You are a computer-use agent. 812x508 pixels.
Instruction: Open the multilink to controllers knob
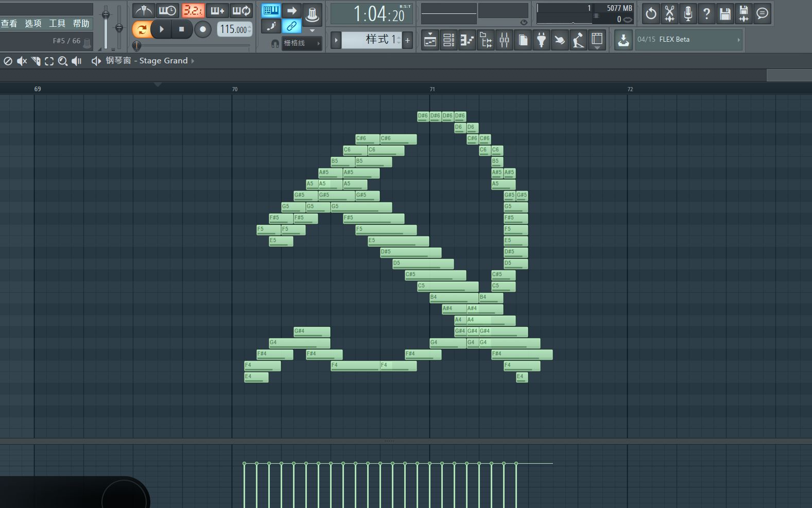312,14
